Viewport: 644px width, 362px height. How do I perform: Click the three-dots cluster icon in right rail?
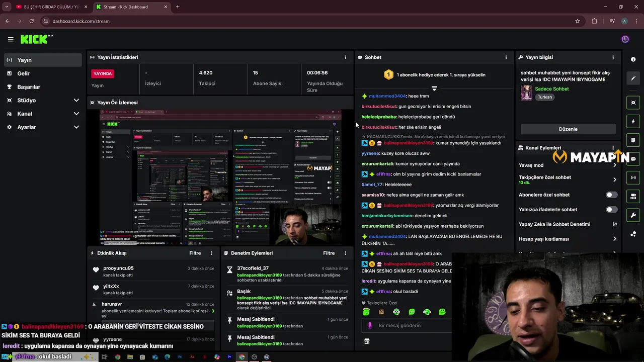pos(633,234)
